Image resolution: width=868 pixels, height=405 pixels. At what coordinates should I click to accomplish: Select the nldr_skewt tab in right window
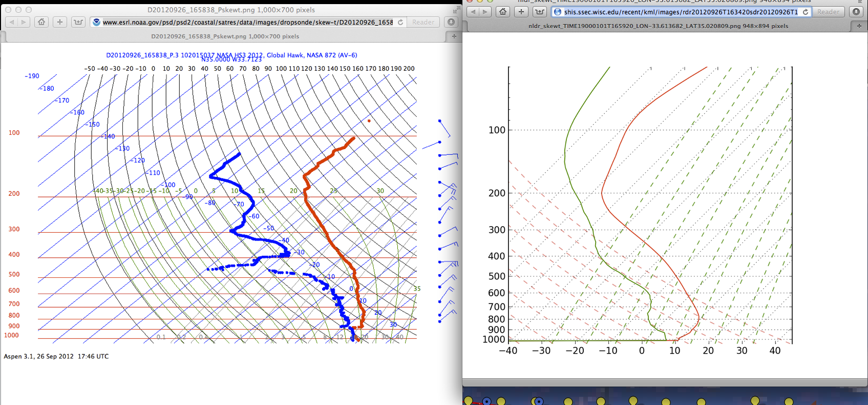pos(658,26)
